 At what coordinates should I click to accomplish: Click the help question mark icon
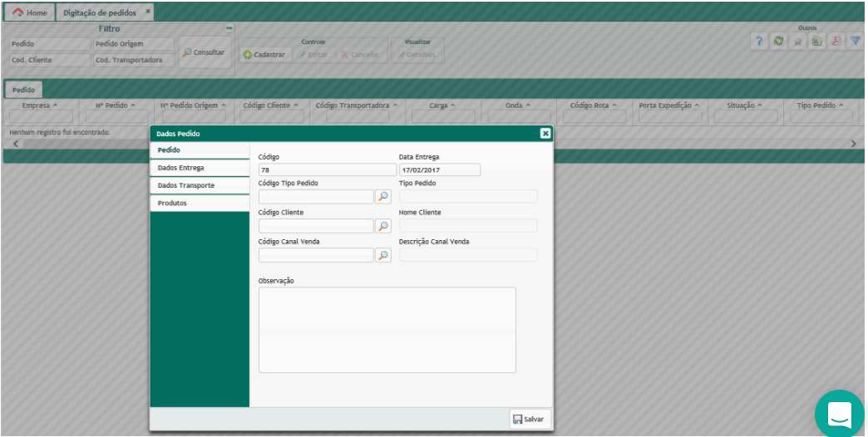pyautogui.click(x=759, y=42)
